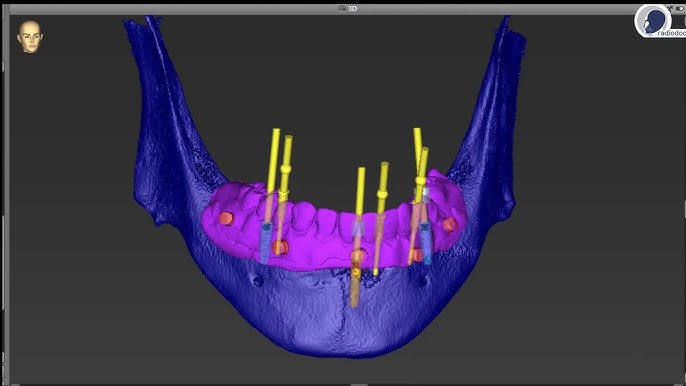The image size is (686, 386).
Task: Toggle the switch icon in the top-right corner
Action: pyautogui.click(x=680, y=8)
